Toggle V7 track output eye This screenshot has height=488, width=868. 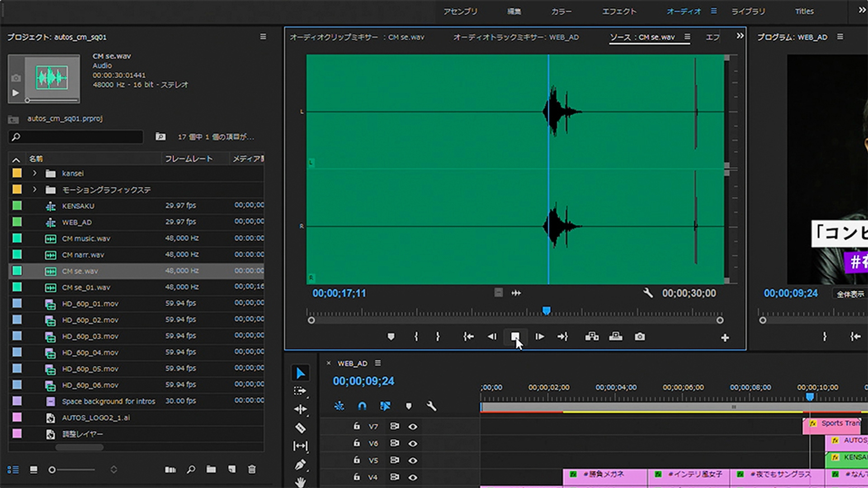[x=413, y=427]
